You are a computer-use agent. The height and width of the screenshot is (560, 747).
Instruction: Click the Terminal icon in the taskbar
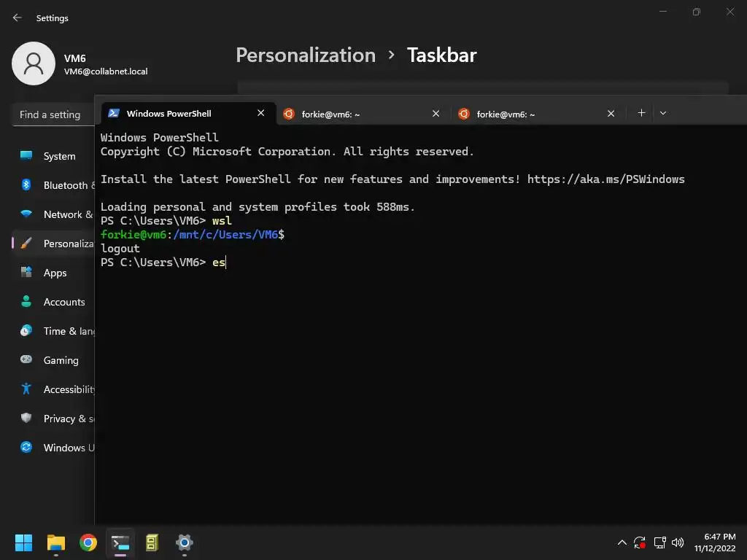tap(120, 542)
